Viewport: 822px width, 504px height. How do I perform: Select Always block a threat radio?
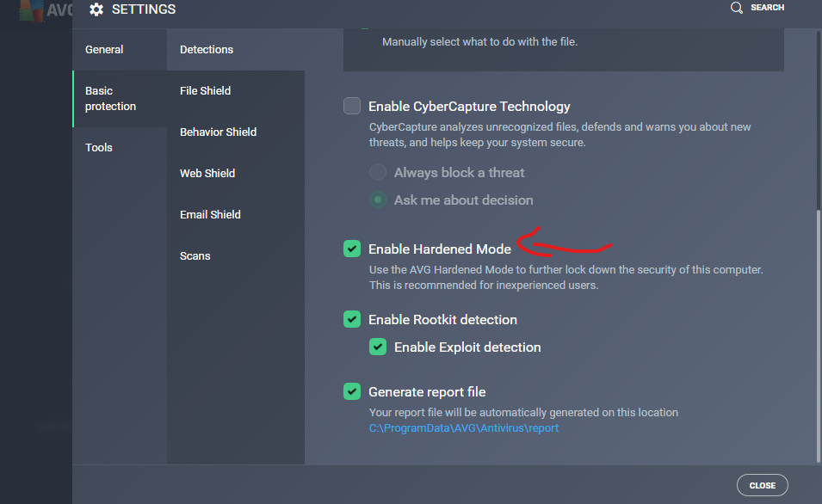378,172
